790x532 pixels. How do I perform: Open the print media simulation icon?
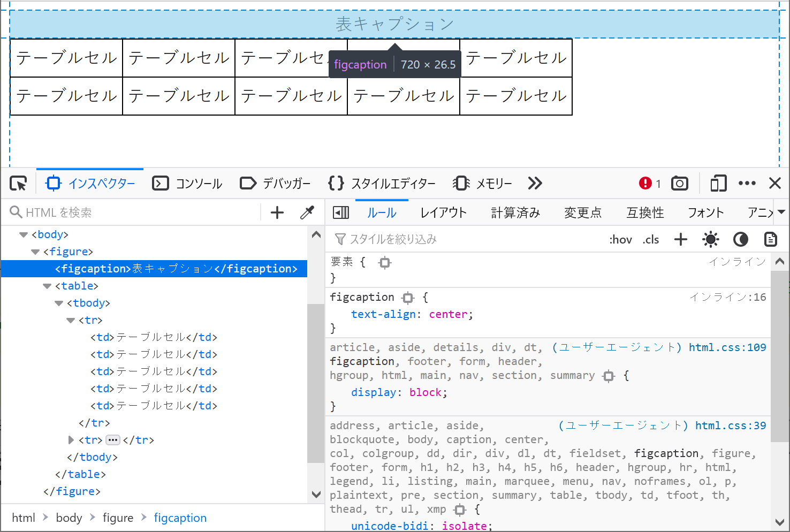pyautogui.click(x=770, y=239)
